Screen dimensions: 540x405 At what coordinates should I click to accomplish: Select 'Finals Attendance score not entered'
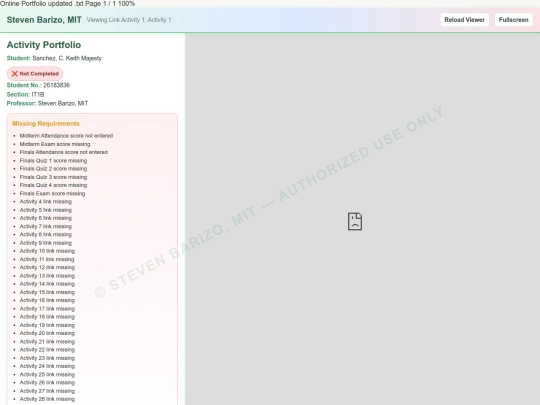point(64,152)
